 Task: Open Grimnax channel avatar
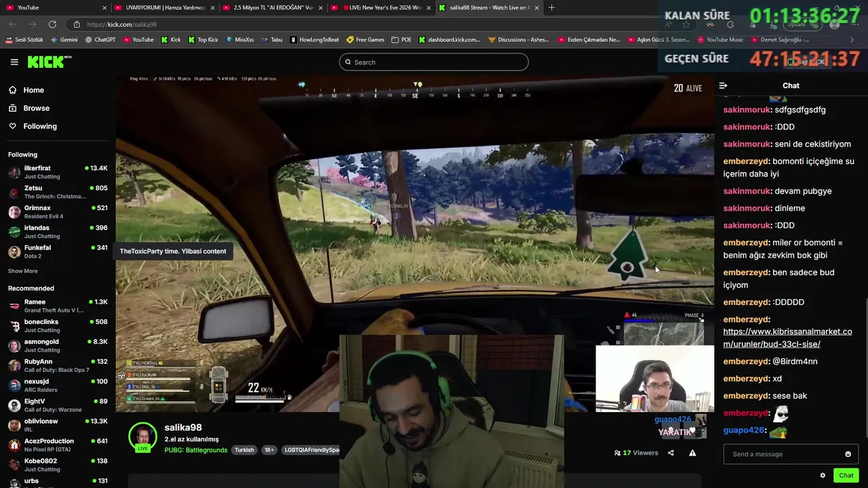14,212
